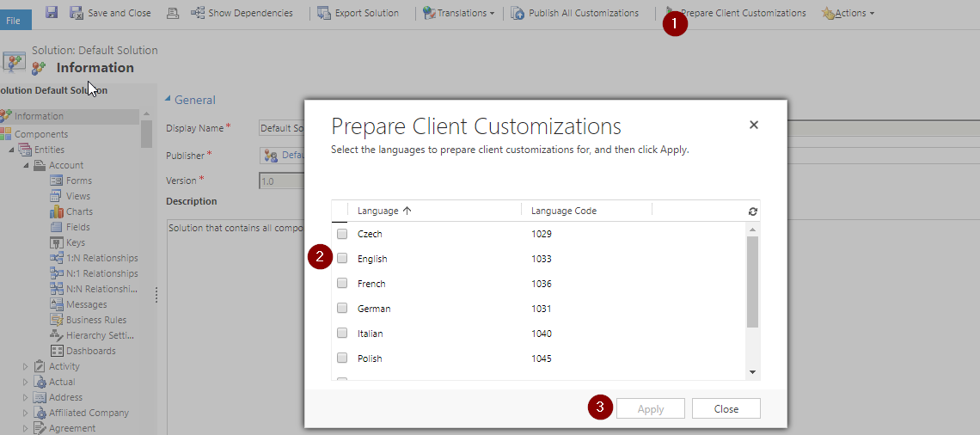Click the Charts bar icon under Account

tap(56, 211)
